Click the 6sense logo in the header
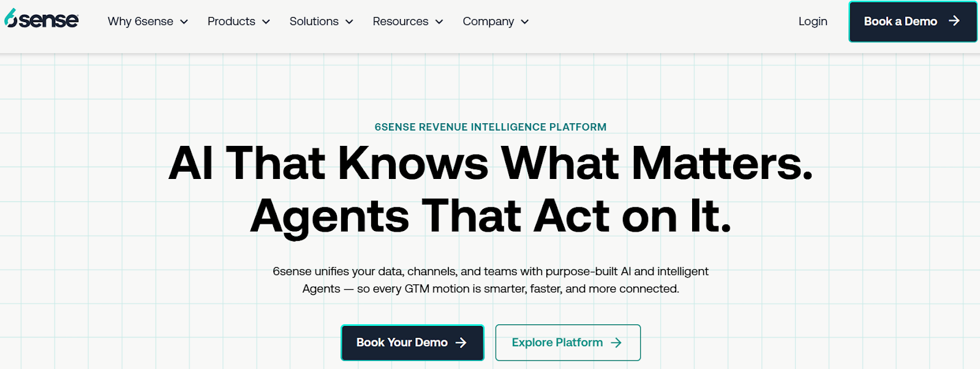The width and height of the screenshot is (980, 369). click(42, 20)
